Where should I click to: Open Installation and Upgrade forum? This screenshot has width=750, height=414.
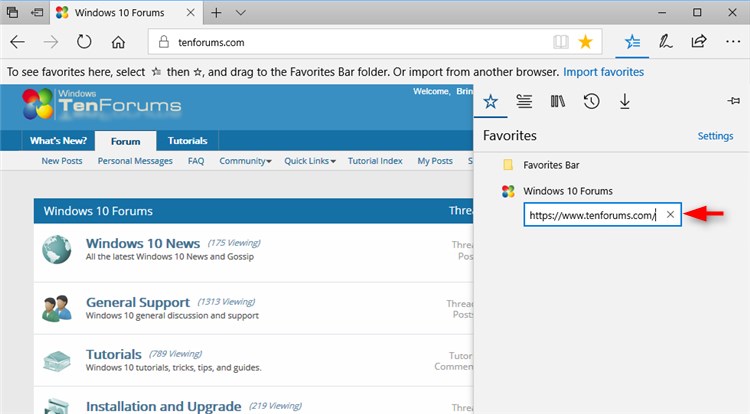click(x=163, y=406)
